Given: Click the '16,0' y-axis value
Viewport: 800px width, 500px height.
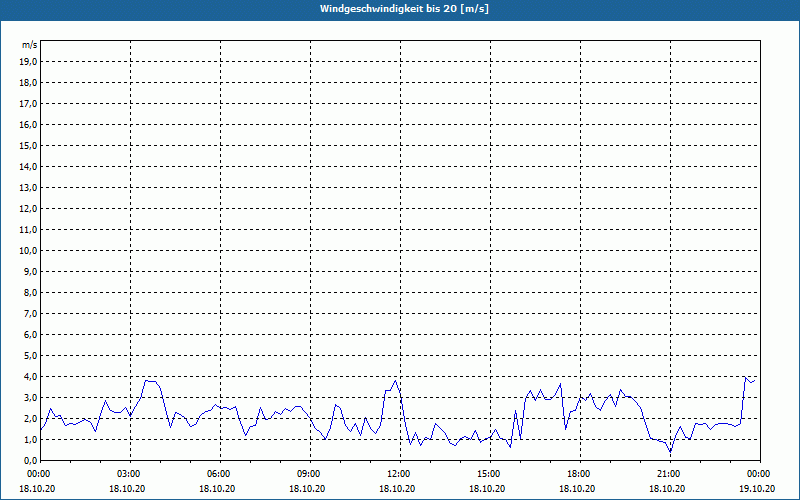Looking at the screenshot, I should coord(29,124).
